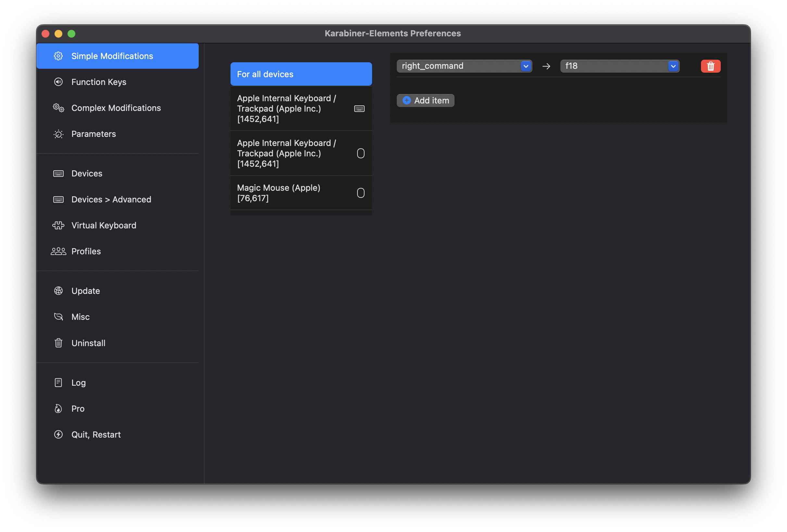Click the Function Keys sidebar icon
Image resolution: width=787 pixels, height=532 pixels.
click(58, 82)
